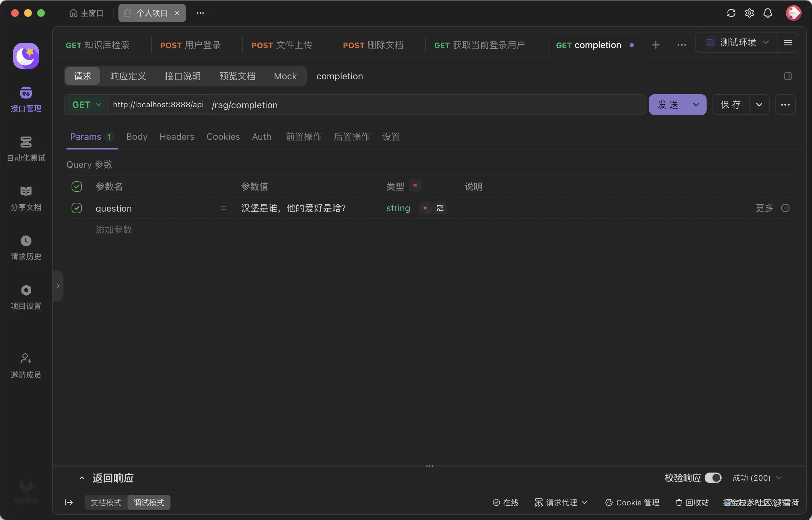Click the refresh sync icon at top right
Viewport: 812px width, 520px height.
click(x=731, y=13)
